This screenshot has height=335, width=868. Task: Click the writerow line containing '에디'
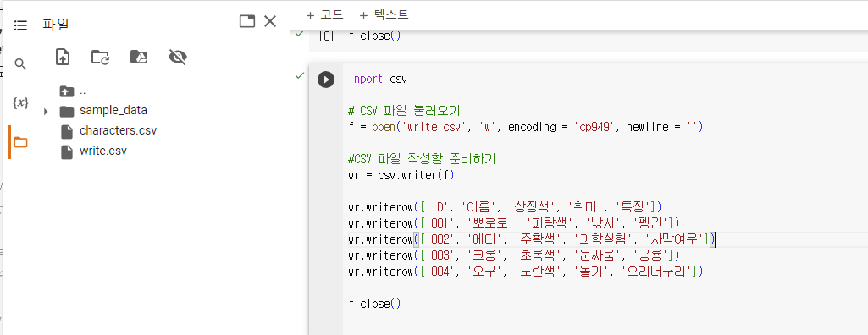pos(532,239)
